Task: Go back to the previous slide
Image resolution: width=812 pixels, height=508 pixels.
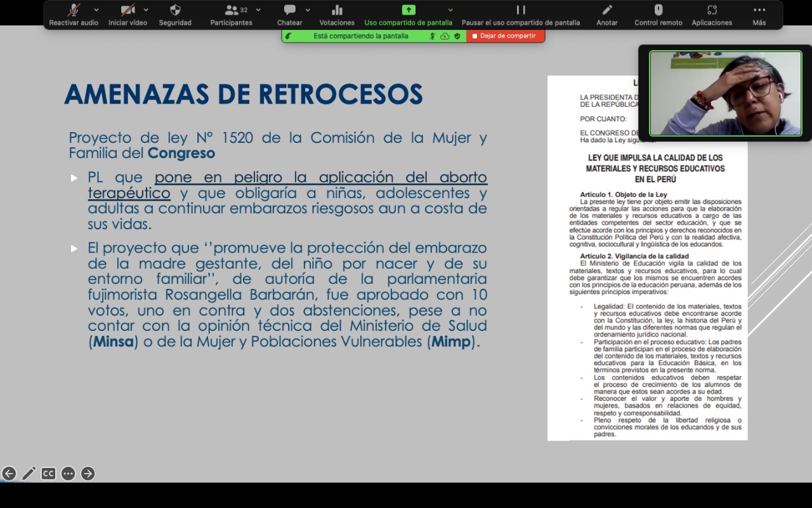Action: pyautogui.click(x=9, y=473)
